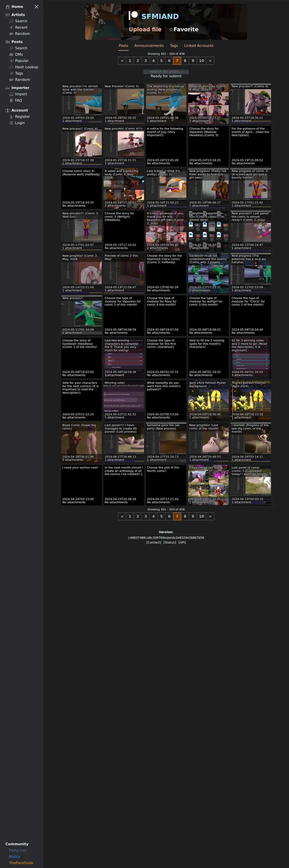This screenshot has height=868, width=289.
Task: Click the Patreon logo next to SFMIAND
Action: 133,15
